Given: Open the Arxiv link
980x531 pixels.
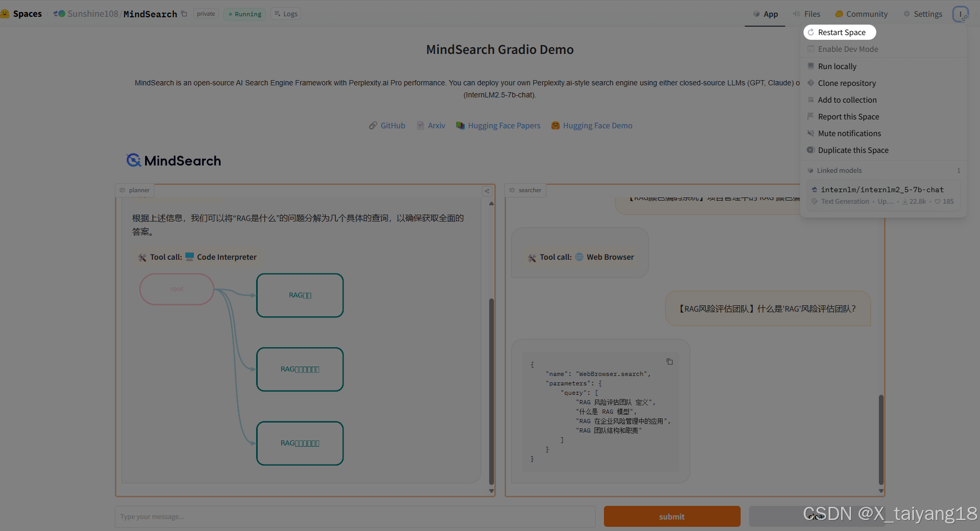Looking at the screenshot, I should pyautogui.click(x=431, y=126).
